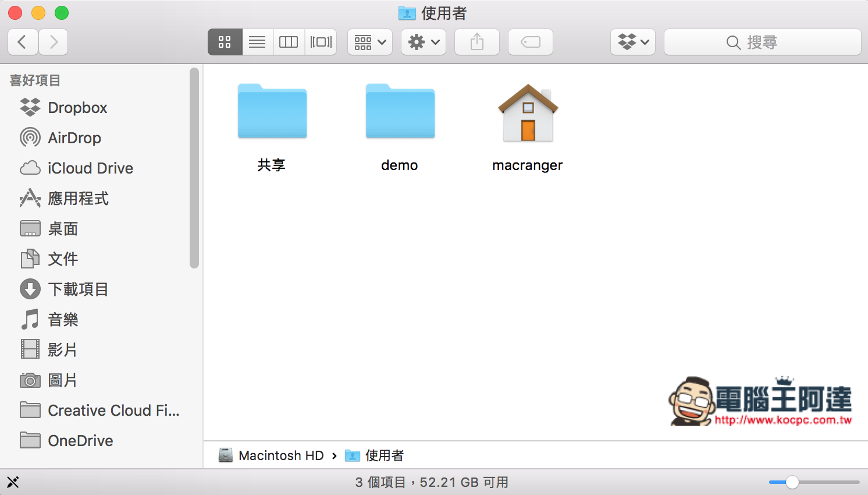Click the 喜好項目 sidebar heading
This screenshot has height=495, width=868.
coord(35,80)
